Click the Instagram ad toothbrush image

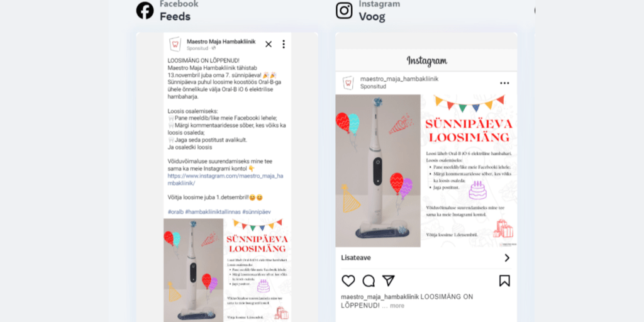426,171
